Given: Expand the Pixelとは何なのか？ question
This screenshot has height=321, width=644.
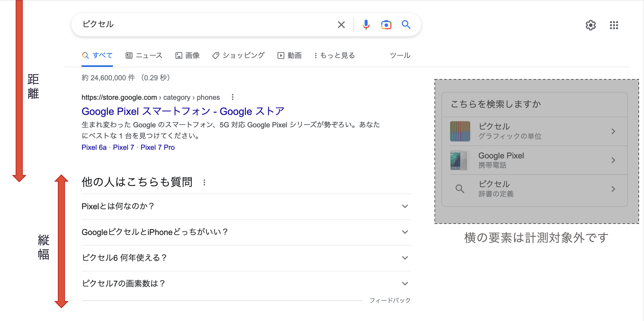Looking at the screenshot, I should point(246,206).
